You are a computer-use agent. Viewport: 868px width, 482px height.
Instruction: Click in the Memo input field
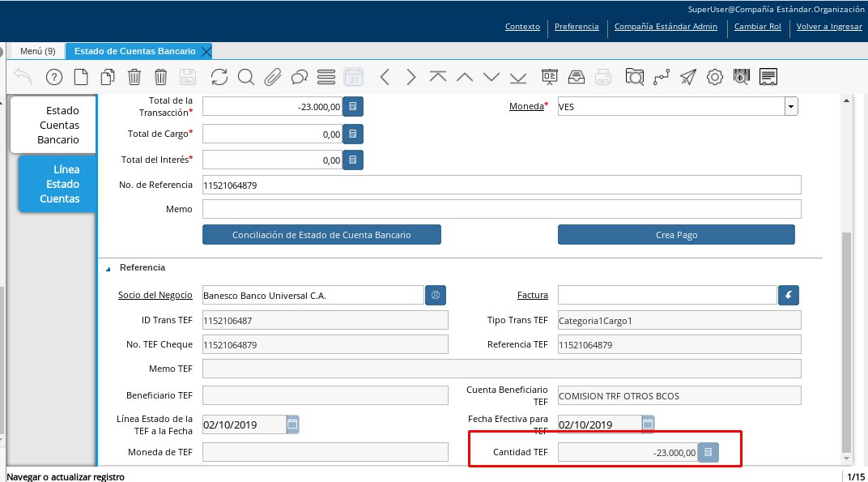coord(501,209)
